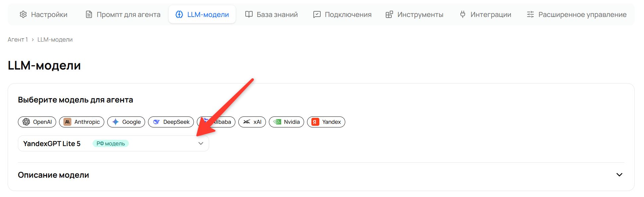
Task: Click the connections chat icon
Action: point(317,14)
